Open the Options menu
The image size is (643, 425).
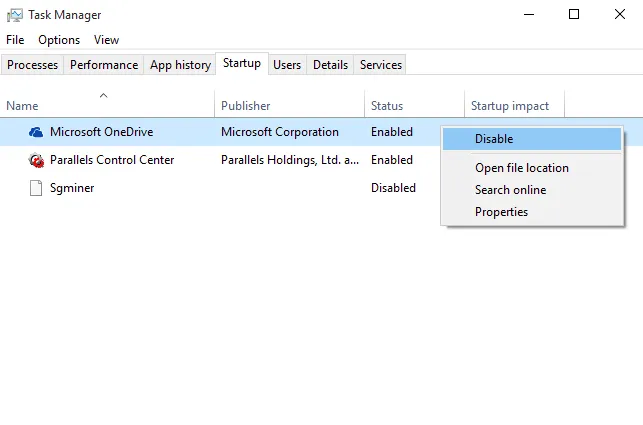pyautogui.click(x=59, y=40)
